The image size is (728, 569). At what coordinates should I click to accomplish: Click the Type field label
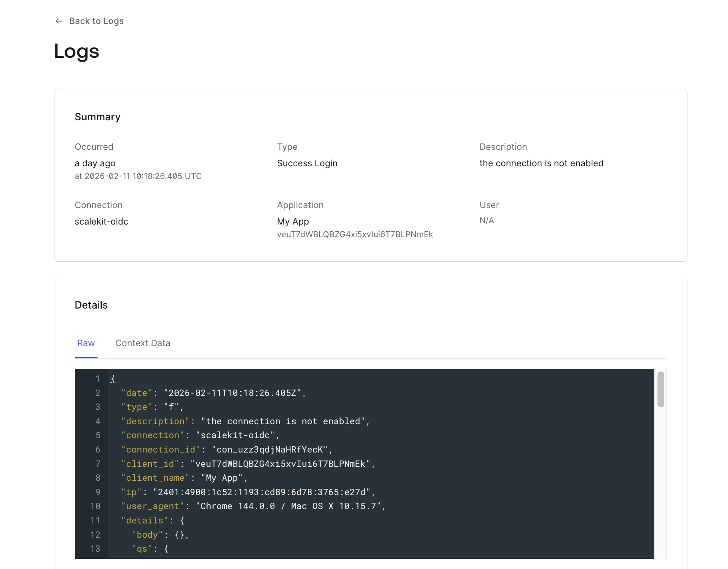[287, 147]
